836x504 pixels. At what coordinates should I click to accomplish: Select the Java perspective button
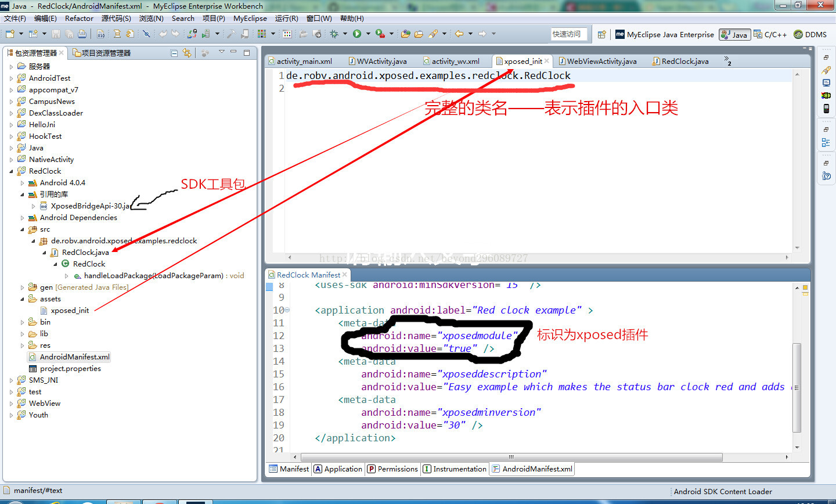click(x=734, y=34)
